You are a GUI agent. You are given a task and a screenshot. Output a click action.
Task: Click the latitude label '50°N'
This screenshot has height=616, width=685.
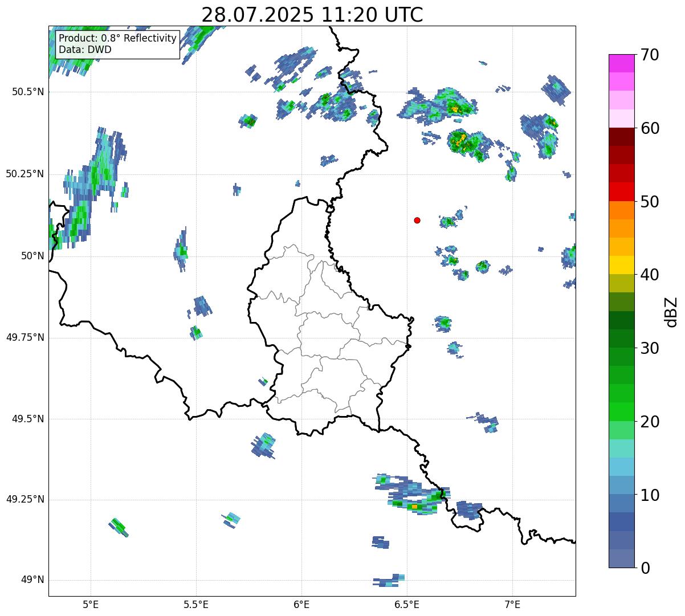pos(32,256)
